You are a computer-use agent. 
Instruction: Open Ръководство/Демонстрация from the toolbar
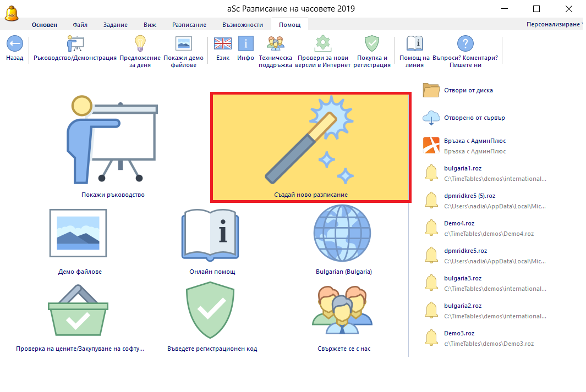click(75, 44)
